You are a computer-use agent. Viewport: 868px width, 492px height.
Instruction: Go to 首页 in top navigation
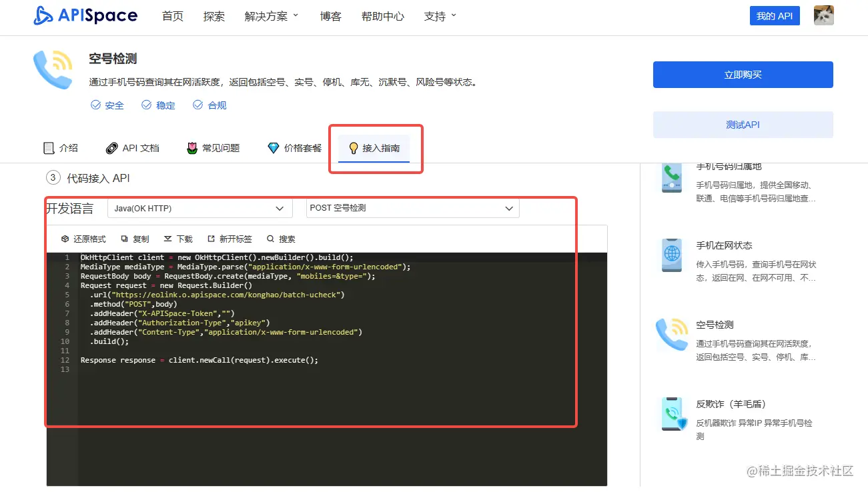(x=173, y=16)
